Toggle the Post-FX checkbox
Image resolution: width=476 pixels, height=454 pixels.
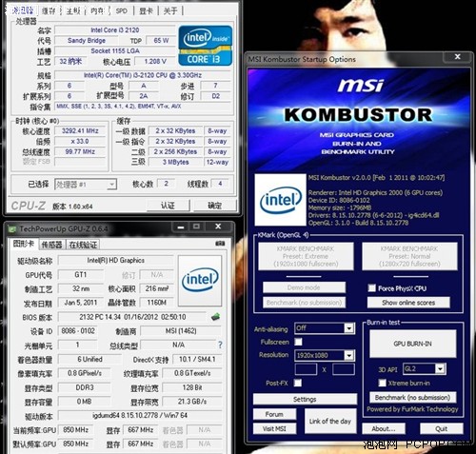coord(298,383)
